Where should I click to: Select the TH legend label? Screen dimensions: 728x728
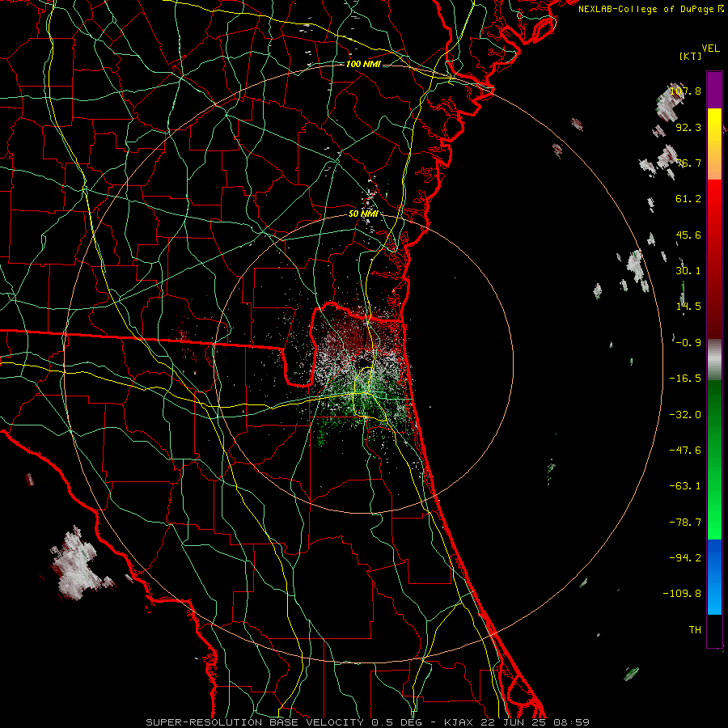coord(695,630)
